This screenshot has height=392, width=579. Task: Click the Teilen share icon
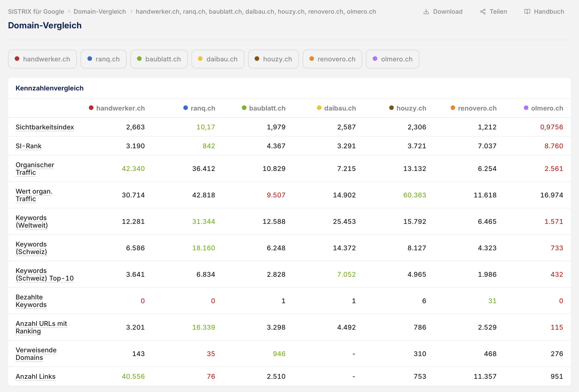[x=483, y=12]
